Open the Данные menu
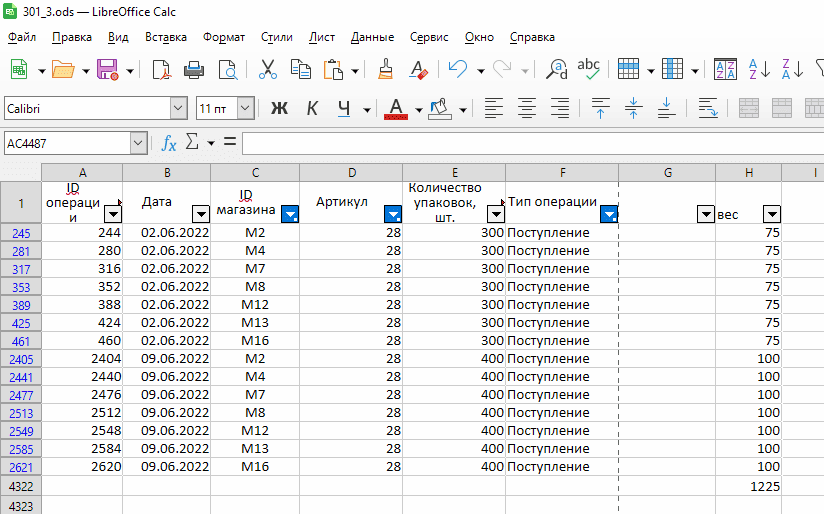The height and width of the screenshot is (514, 824). coord(372,37)
